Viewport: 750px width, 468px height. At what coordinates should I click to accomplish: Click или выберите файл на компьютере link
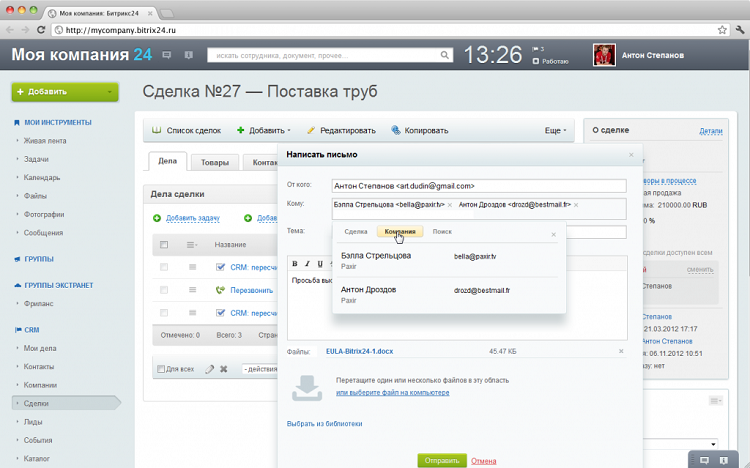pyautogui.click(x=393, y=392)
